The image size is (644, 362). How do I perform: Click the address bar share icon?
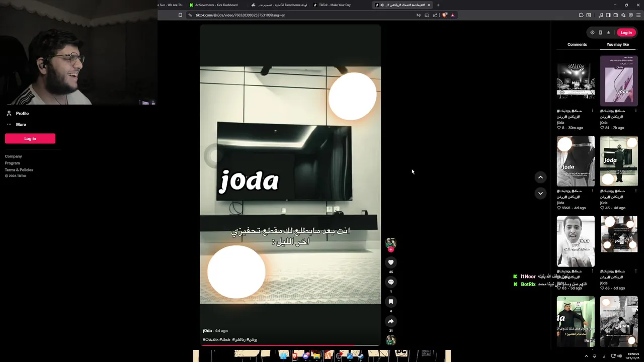(435, 15)
